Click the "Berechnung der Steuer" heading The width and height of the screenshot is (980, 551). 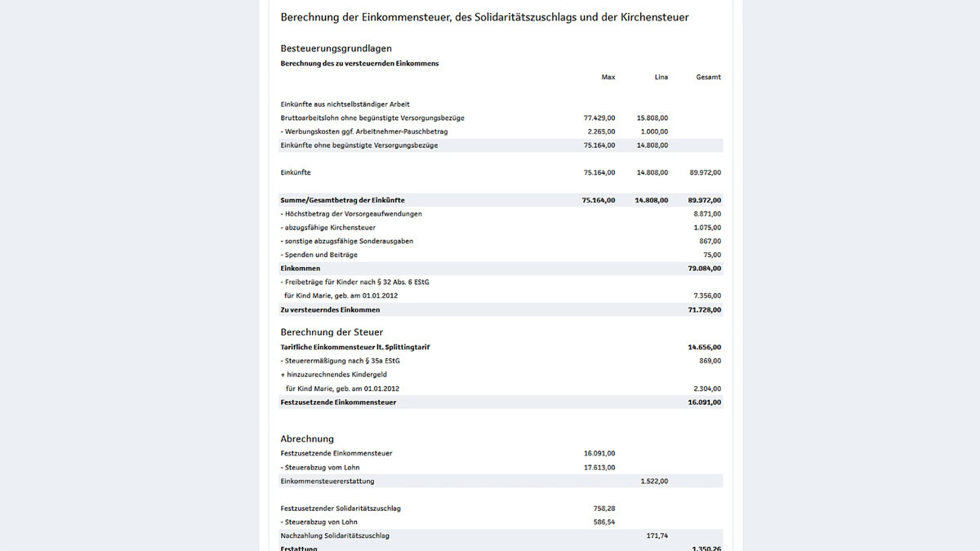(x=332, y=332)
